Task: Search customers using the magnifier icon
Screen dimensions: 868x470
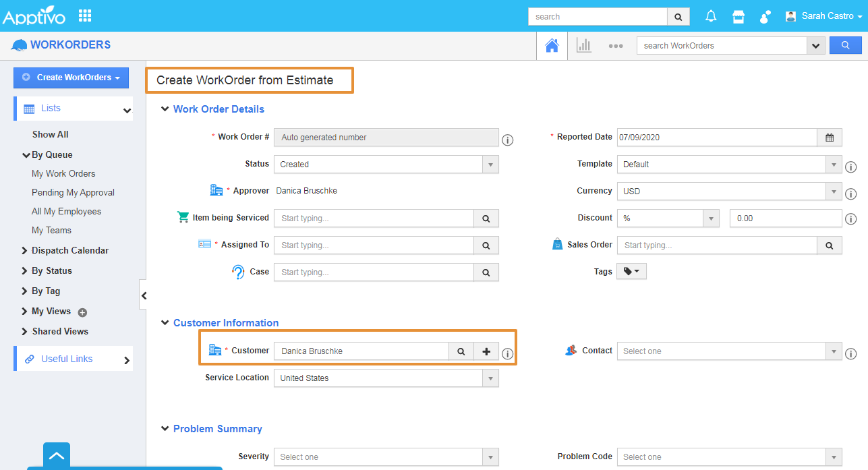Action: pos(461,351)
